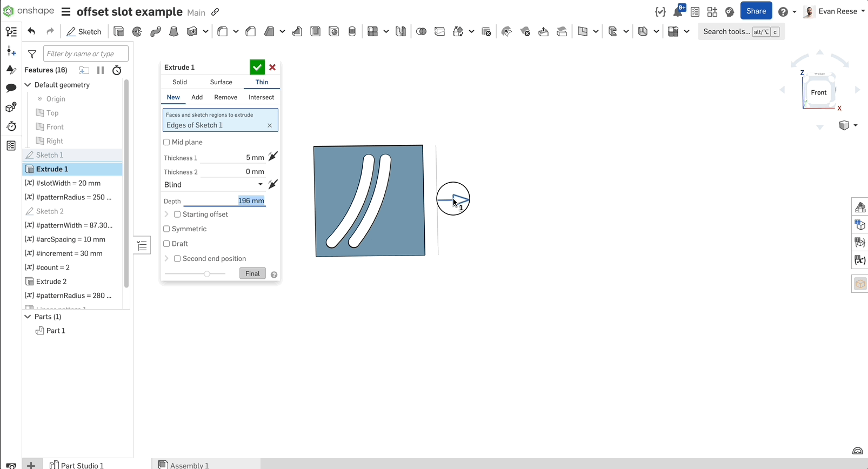Viewport: 868px width, 469px height.
Task: Click the Sketch toolbar button
Action: [84, 32]
